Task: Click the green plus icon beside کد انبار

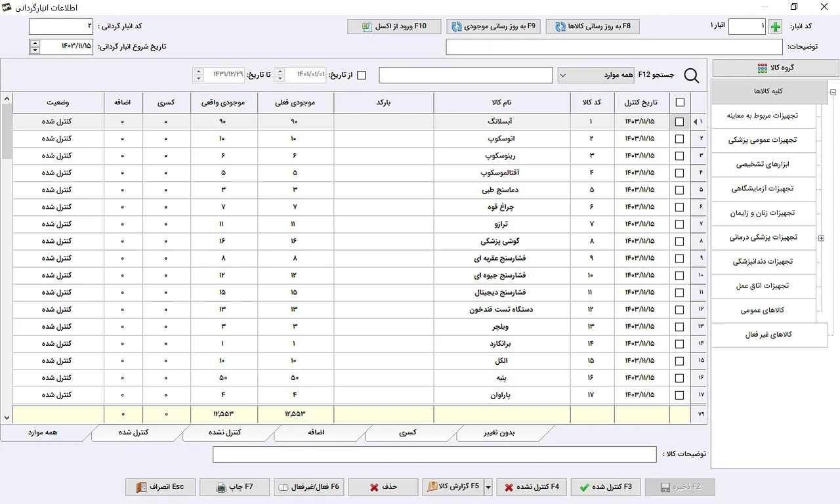Action: [x=775, y=27]
